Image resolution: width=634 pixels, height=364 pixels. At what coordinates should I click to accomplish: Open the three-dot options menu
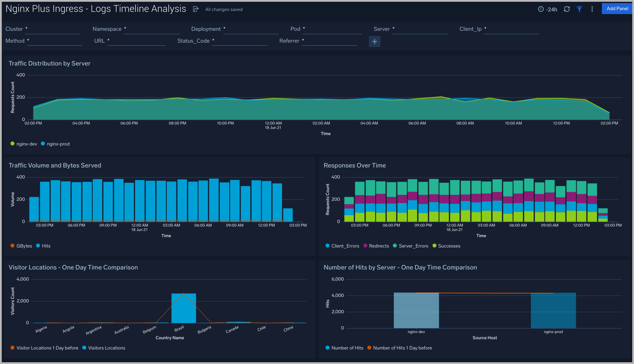point(592,9)
